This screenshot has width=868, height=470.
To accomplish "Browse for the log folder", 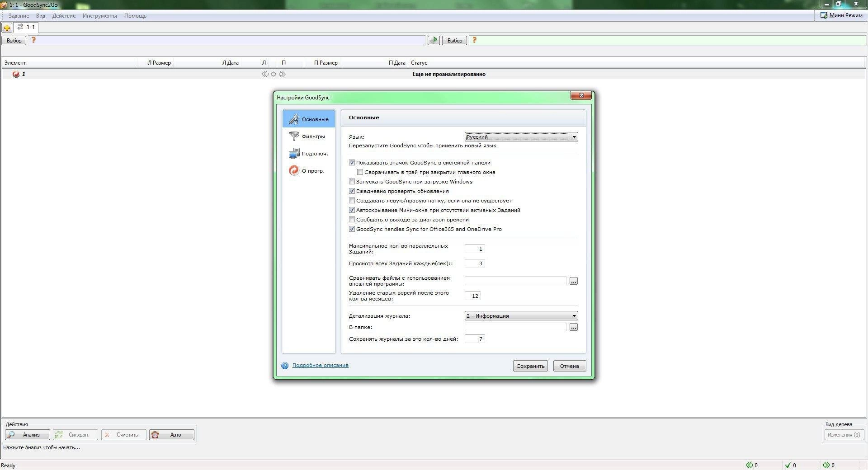I will point(574,327).
